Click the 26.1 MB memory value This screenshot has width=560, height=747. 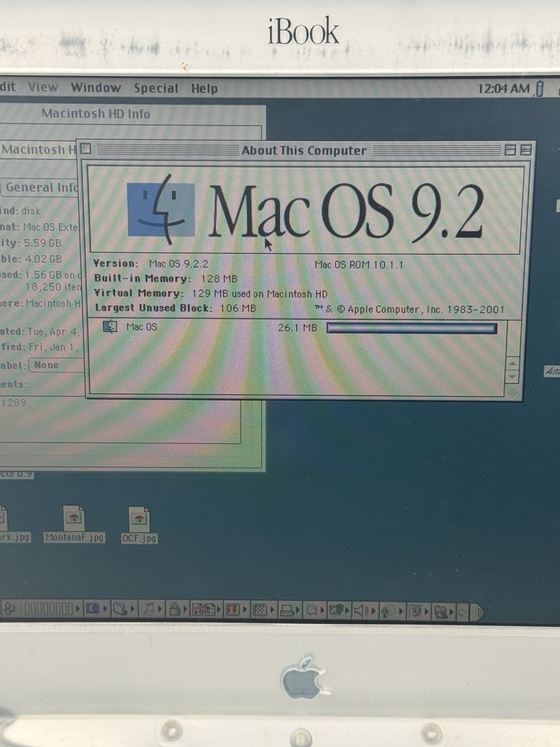click(x=297, y=328)
